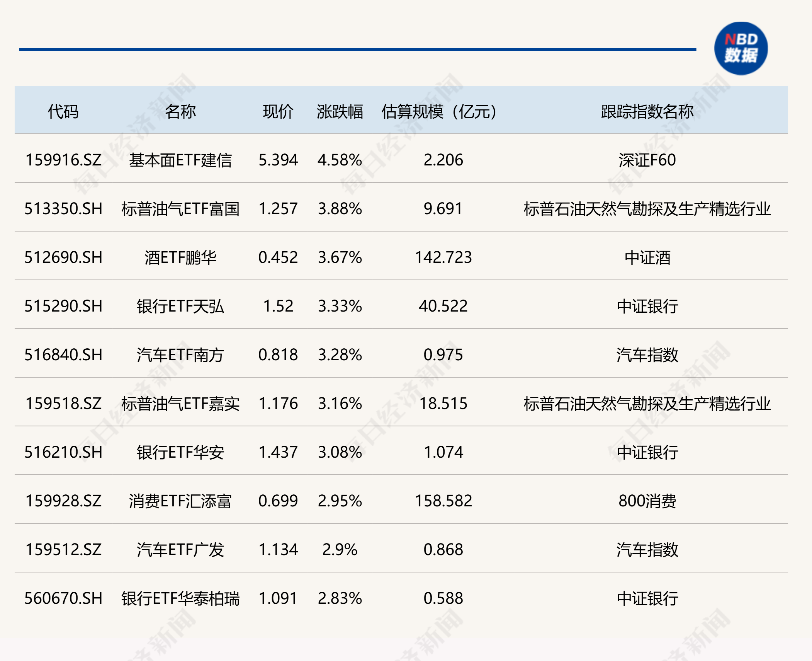This screenshot has height=661, width=812.
Task: Click the price 1.437
Action: pos(278,452)
